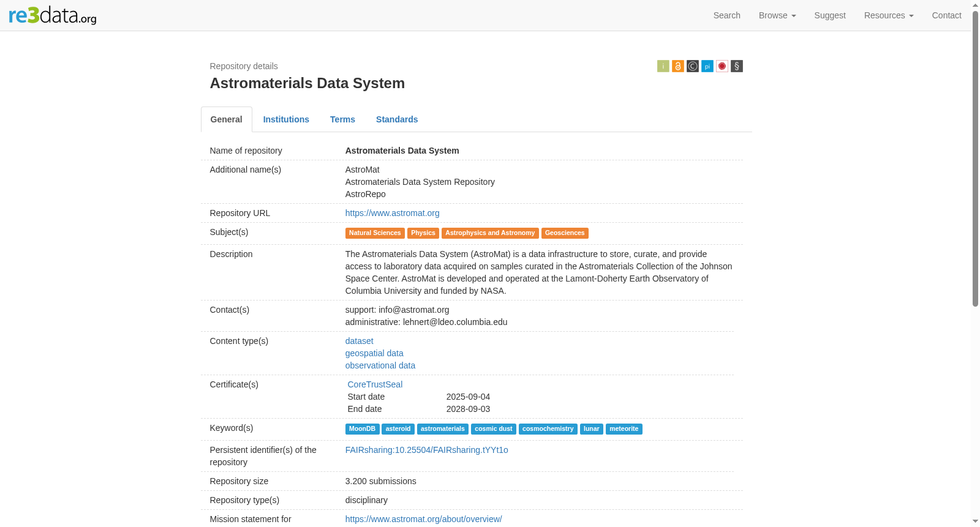Click the vertical page scrollbar
The height and width of the screenshot is (527, 980).
[x=976, y=159]
